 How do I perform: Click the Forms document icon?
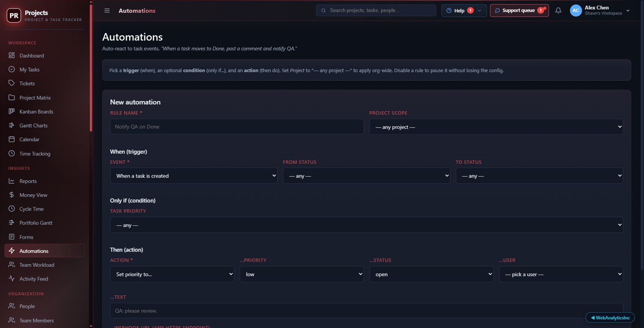[x=12, y=237]
